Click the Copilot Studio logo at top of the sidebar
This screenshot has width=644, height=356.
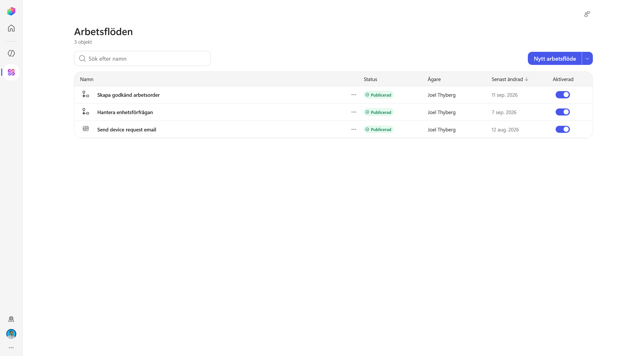click(x=11, y=11)
